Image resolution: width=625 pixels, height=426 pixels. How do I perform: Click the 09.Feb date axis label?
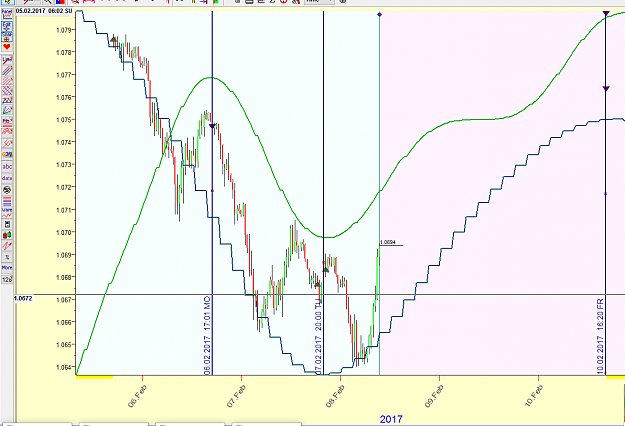(x=434, y=396)
